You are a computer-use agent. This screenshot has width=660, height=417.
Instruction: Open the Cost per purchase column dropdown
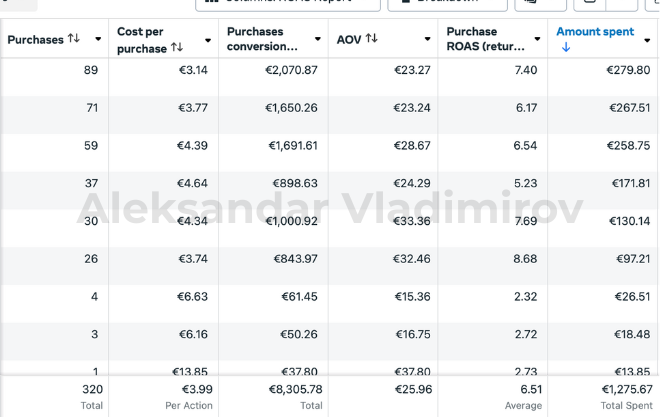pyautogui.click(x=208, y=40)
